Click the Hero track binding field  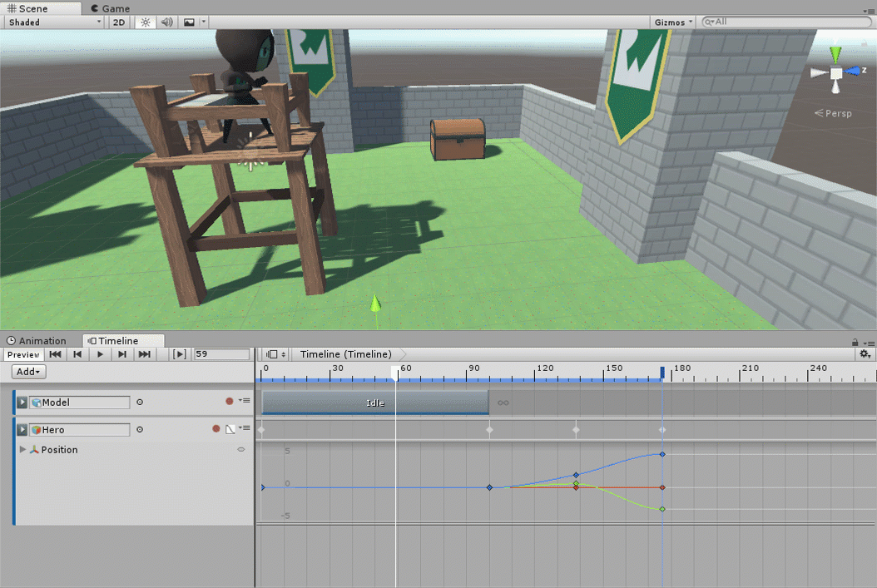(x=79, y=430)
